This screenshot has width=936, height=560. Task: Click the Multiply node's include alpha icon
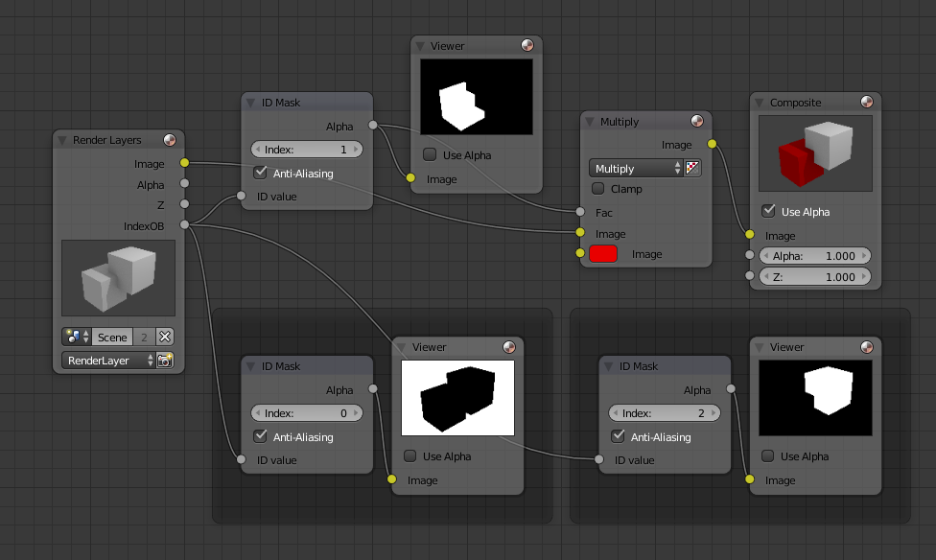tap(692, 169)
